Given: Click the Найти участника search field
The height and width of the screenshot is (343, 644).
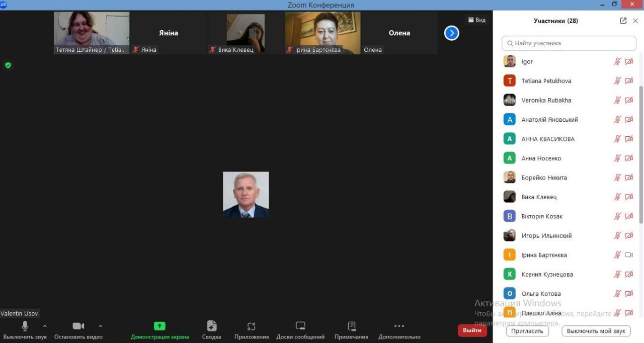Looking at the screenshot, I should pyautogui.click(x=569, y=43).
